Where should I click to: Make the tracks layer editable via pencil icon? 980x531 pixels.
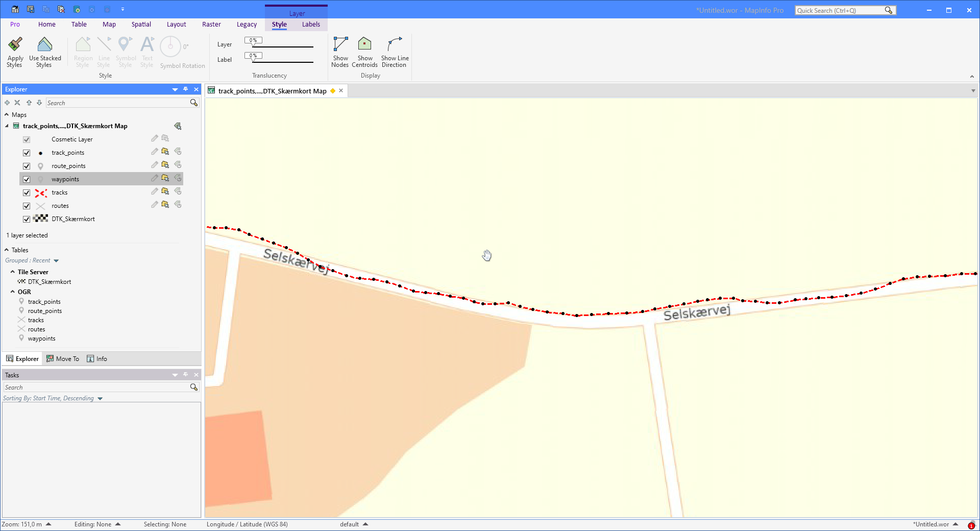[154, 191]
